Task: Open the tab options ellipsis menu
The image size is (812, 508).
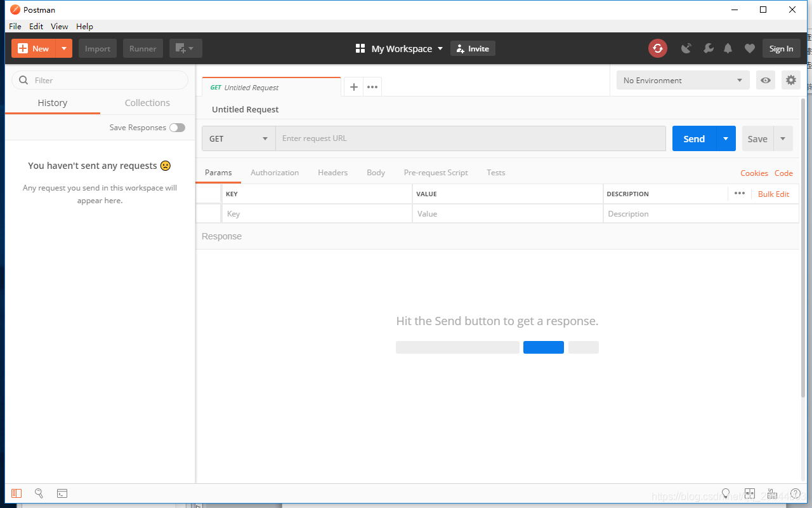Action: (x=372, y=87)
